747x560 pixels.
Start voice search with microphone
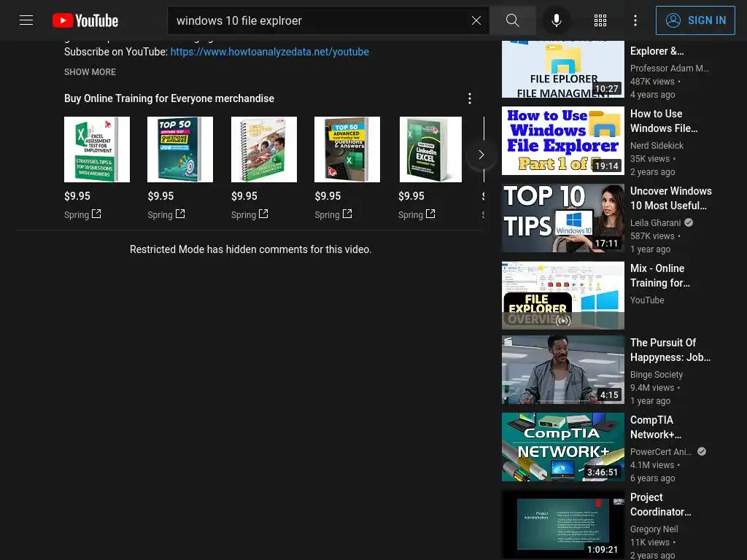click(x=556, y=20)
